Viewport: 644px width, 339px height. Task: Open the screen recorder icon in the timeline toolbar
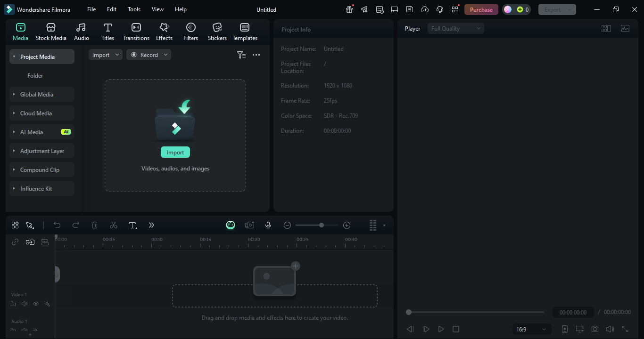pyautogui.click(x=249, y=225)
